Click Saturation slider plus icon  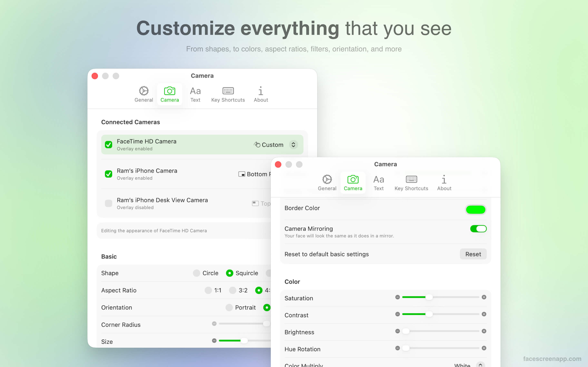click(484, 297)
